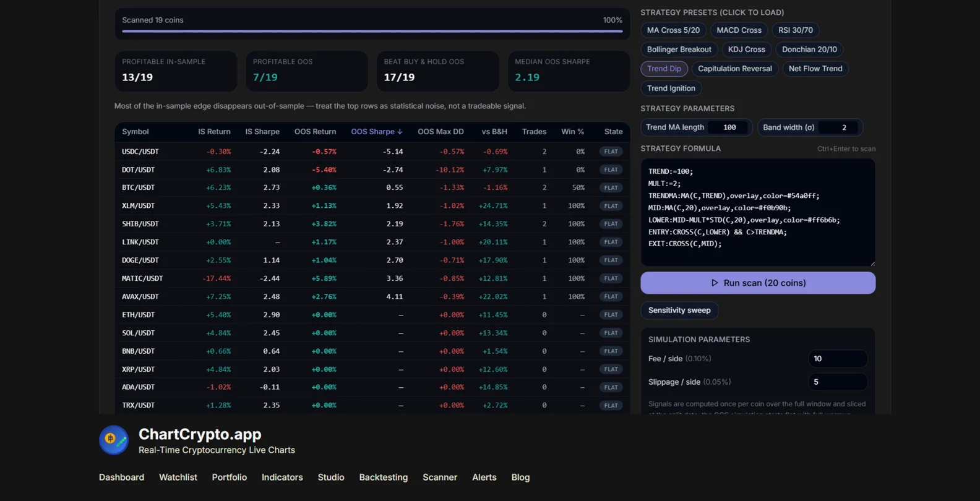Select the MATIC/USDT row symbol
The width and height of the screenshot is (980, 501).
[x=142, y=278]
